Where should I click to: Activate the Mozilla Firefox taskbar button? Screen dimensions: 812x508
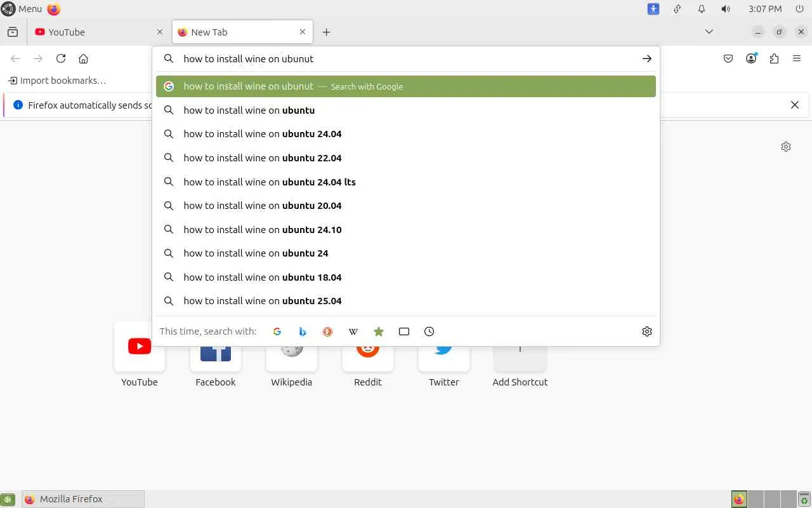[83, 499]
